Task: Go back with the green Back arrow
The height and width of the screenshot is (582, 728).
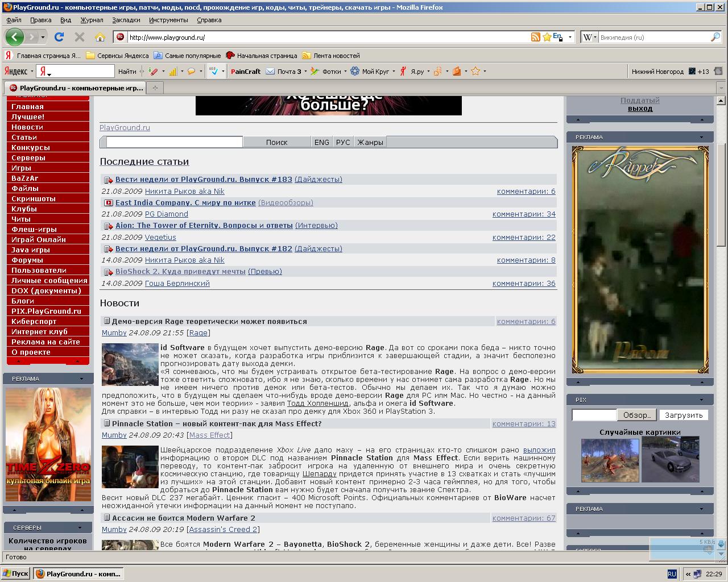Action: click(x=15, y=37)
